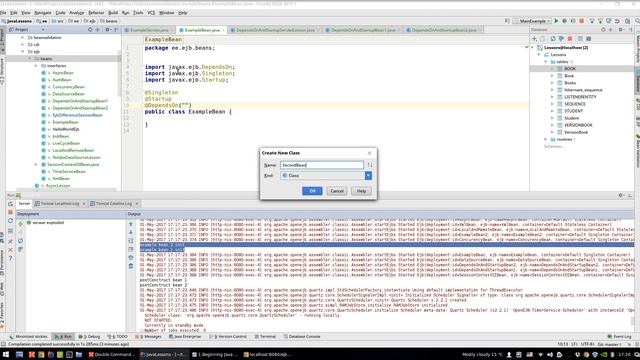Collapse the ejb folder in project tree
The image size is (640, 360).
pos(22,52)
